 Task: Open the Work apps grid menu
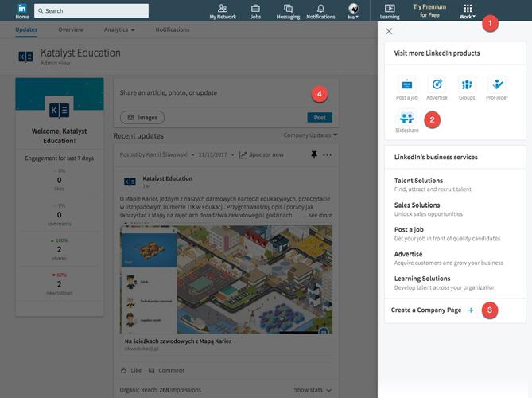coord(468,11)
